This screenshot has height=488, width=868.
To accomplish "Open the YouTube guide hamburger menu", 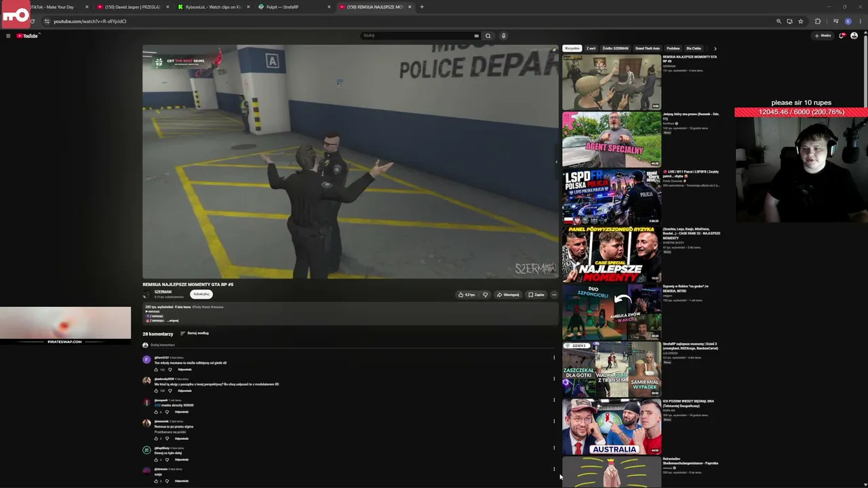I will (x=8, y=36).
